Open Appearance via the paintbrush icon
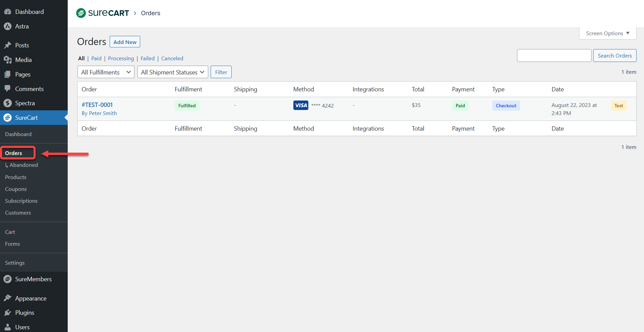This screenshot has height=332, width=644. pyautogui.click(x=7, y=298)
